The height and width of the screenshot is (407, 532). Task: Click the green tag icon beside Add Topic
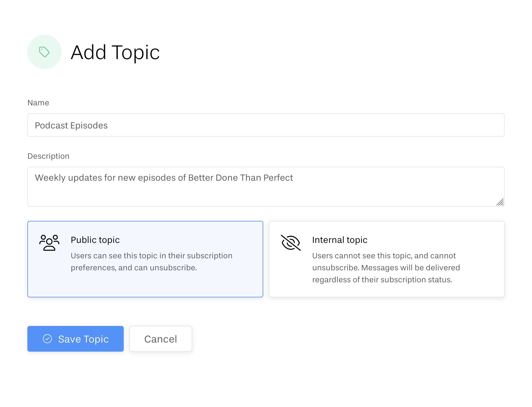[x=44, y=52]
